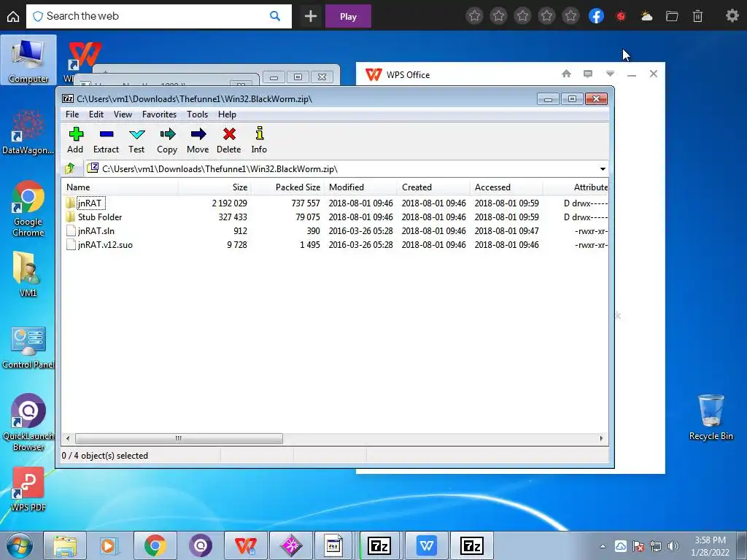Sort by Accessed column header
The height and width of the screenshot is (560, 747).
click(x=506, y=187)
